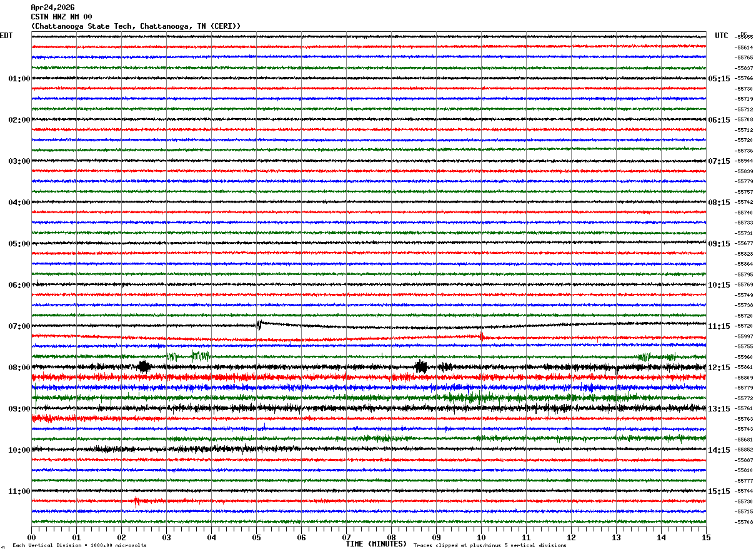This screenshot has height=554, width=756.
Task: Click the DC offset value -55614
Action: [744, 48]
